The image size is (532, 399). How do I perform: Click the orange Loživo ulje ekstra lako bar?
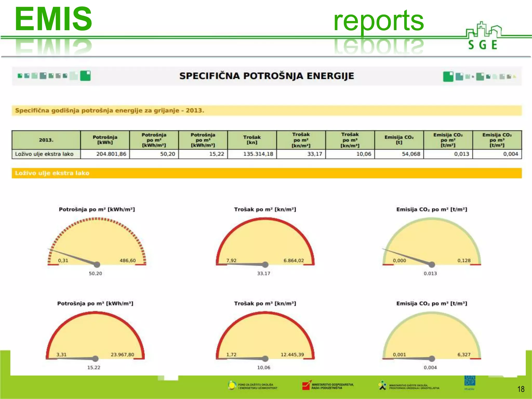[x=267, y=173]
